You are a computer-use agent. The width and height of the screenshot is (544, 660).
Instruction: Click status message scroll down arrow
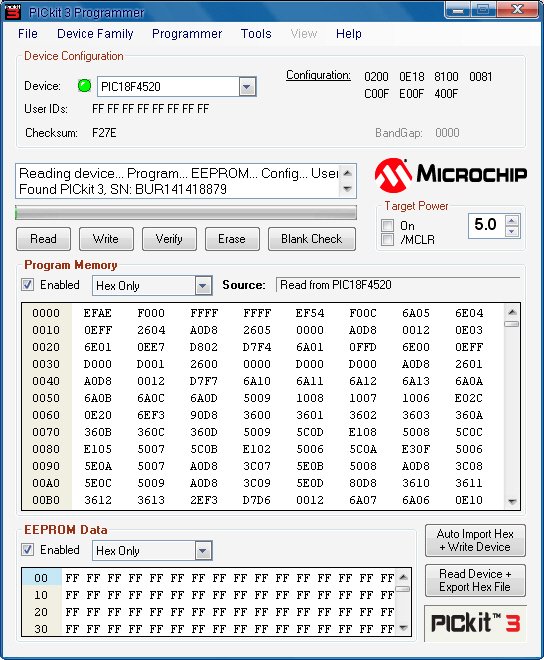click(x=347, y=189)
